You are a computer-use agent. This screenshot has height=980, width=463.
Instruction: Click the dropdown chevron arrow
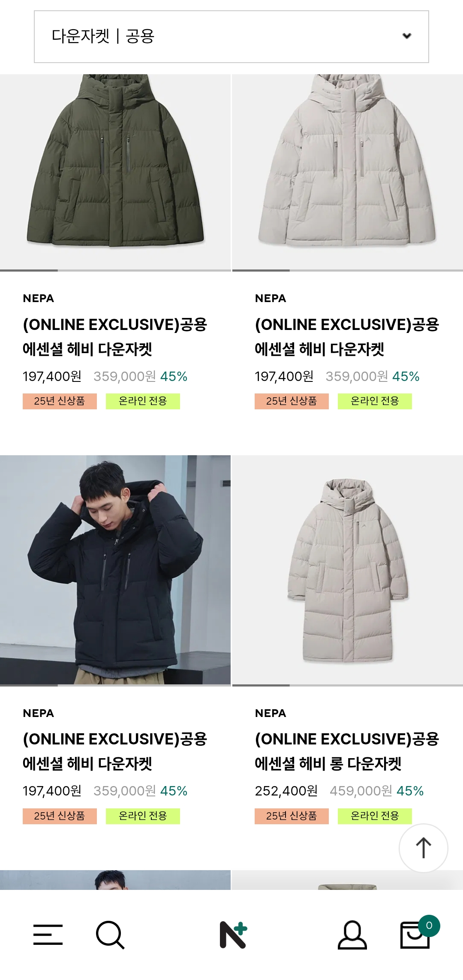click(407, 36)
